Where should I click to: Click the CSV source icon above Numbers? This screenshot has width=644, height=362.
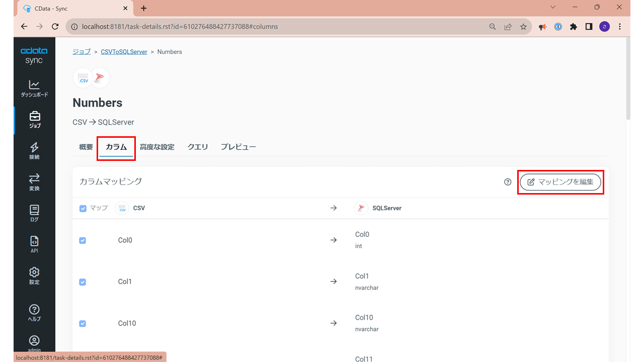[x=83, y=78]
